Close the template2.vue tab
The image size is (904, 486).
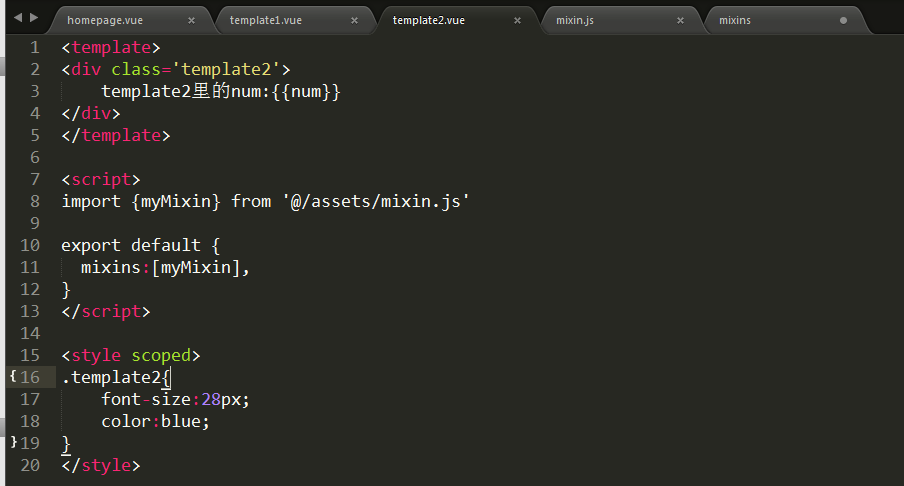pos(518,20)
